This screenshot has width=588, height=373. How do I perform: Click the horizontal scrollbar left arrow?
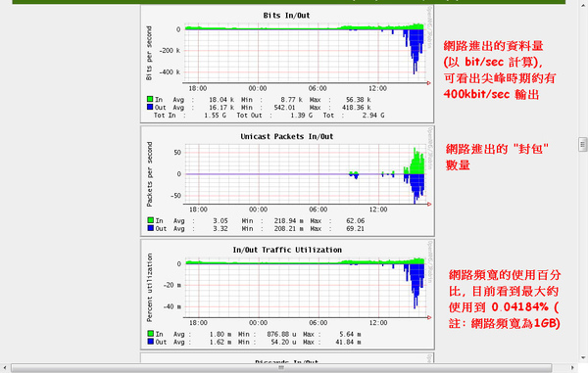coord(4,368)
